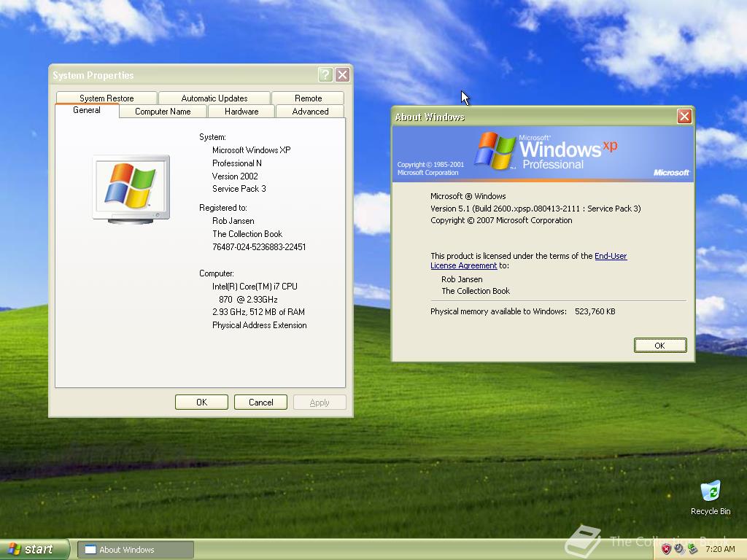
Task: Click Cancel in System Properties
Action: point(260,402)
